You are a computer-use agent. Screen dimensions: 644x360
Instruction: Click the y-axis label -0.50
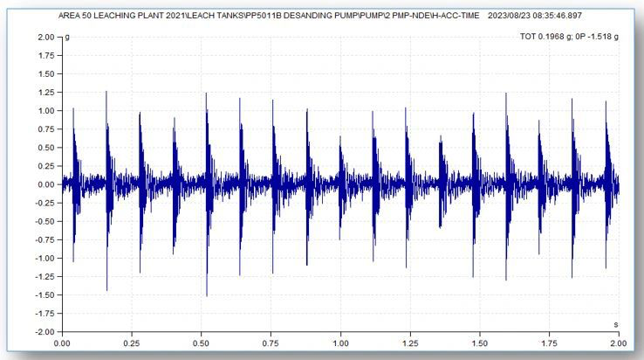tap(45, 221)
